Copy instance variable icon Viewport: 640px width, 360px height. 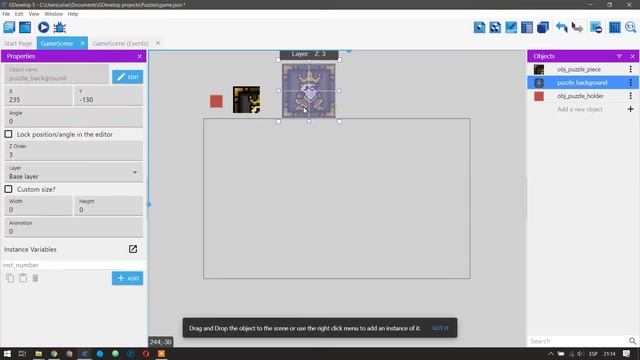(x=10, y=278)
